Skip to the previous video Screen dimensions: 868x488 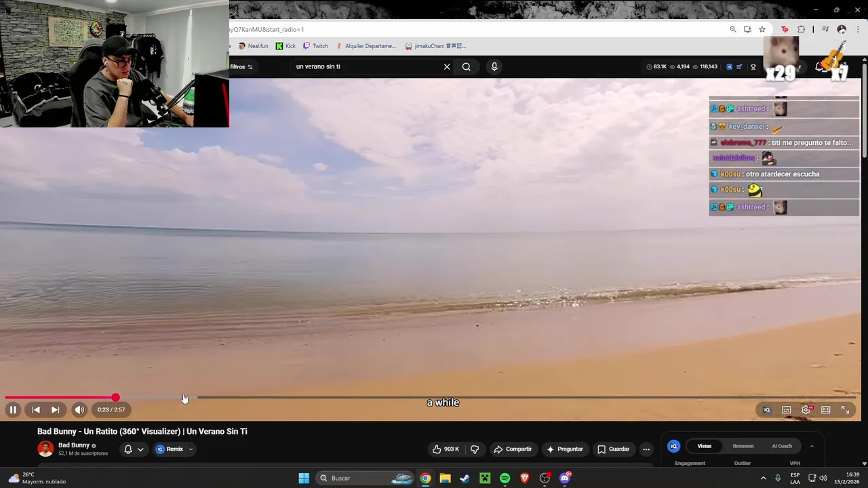(36, 409)
